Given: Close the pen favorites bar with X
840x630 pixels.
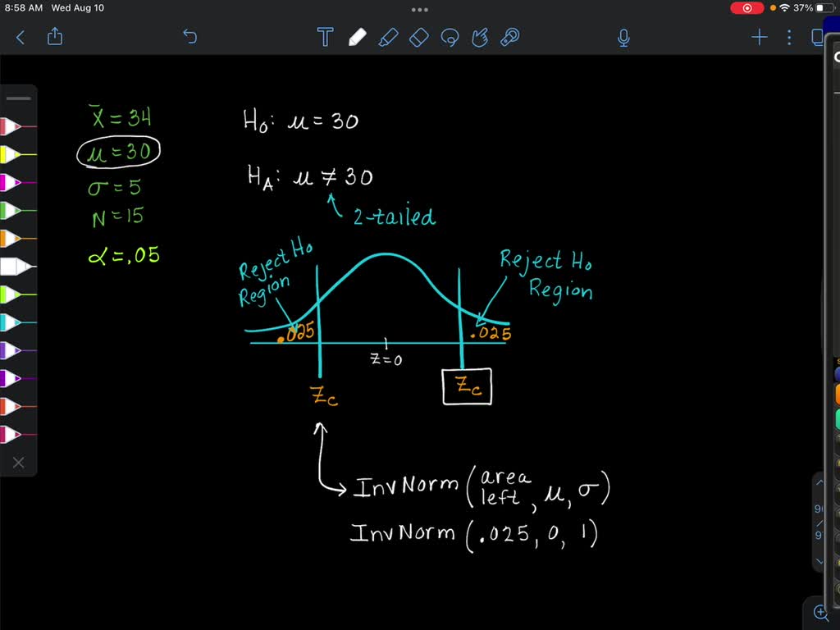Looking at the screenshot, I should click(18, 462).
